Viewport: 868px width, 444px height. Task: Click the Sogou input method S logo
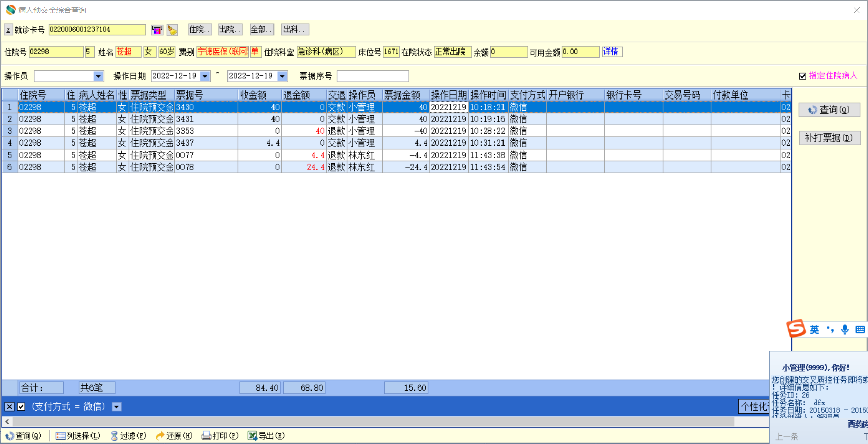tap(796, 329)
